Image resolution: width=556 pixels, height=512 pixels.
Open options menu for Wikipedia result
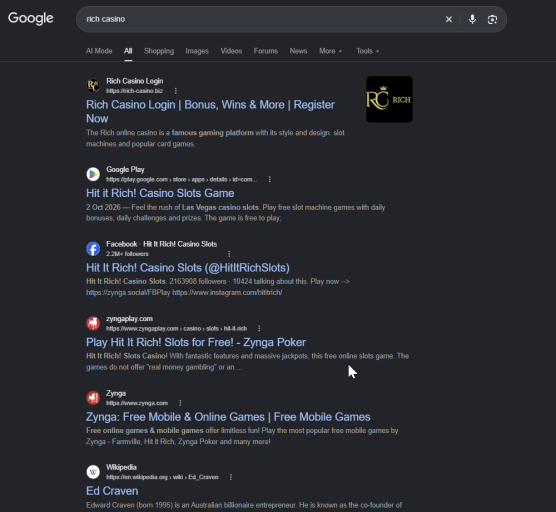(231, 477)
